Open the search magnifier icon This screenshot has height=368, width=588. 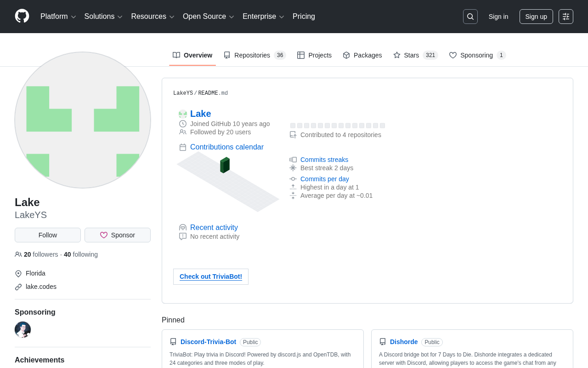[x=470, y=17]
